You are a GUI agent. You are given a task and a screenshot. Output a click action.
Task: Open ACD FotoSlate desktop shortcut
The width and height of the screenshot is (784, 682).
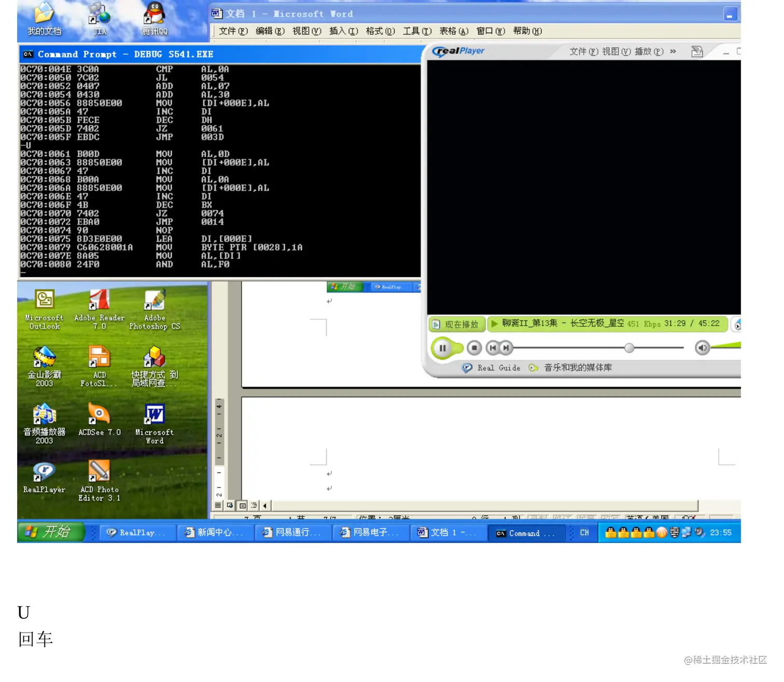(99, 367)
